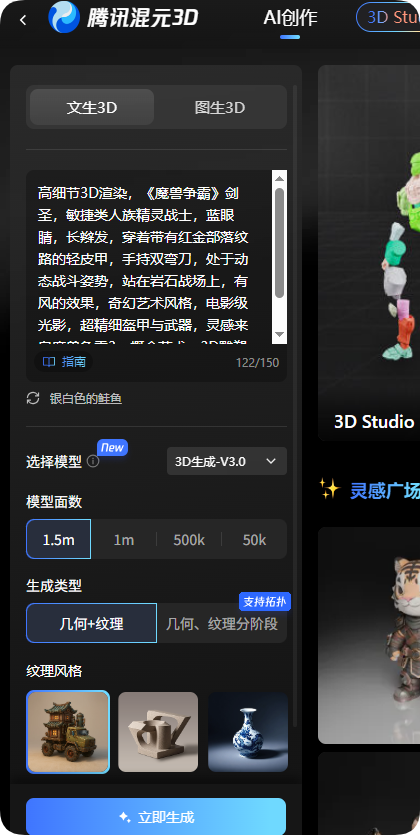Image resolution: width=420 pixels, height=835 pixels.
Task: Click the 生成类型 label
Action: click(54, 586)
